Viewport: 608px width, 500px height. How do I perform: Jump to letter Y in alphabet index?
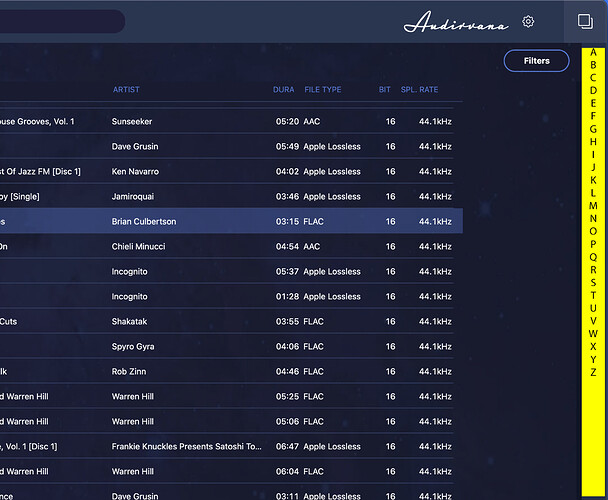click(x=593, y=359)
